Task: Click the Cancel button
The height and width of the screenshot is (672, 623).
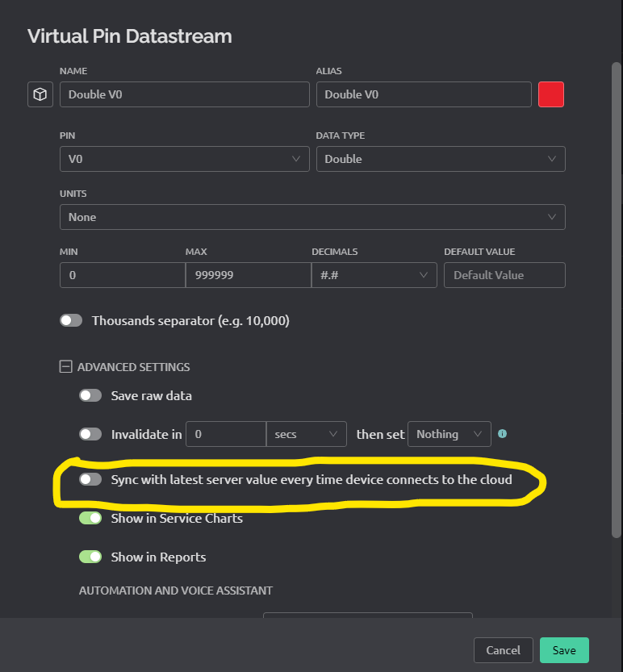Action: [504, 650]
